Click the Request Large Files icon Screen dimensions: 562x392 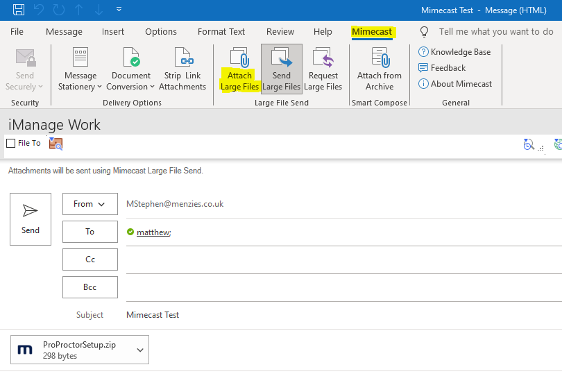[x=323, y=58]
